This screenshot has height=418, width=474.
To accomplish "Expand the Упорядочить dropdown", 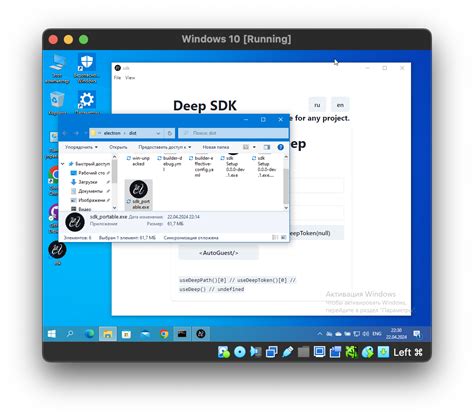I will [x=81, y=147].
